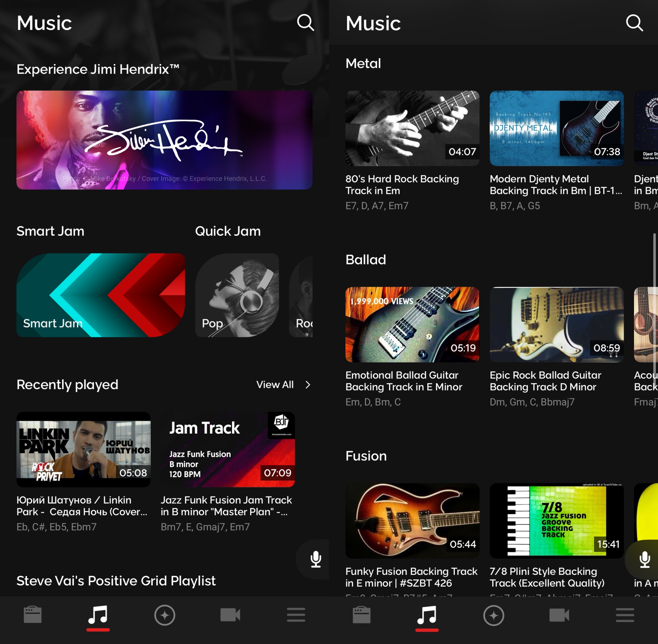Viewport: 658px width, 644px height.
Task: Tap chords 'Em, D, Bm, C'
Action: 373,402
